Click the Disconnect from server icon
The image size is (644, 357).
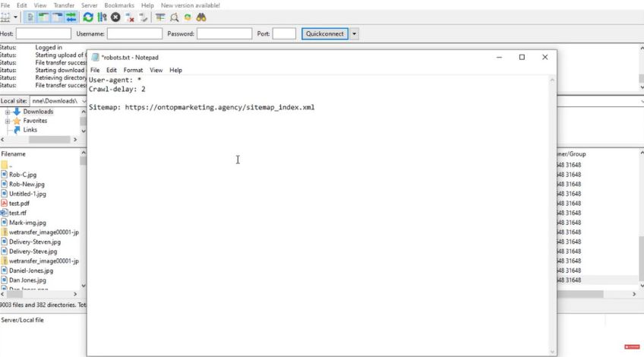tap(129, 17)
